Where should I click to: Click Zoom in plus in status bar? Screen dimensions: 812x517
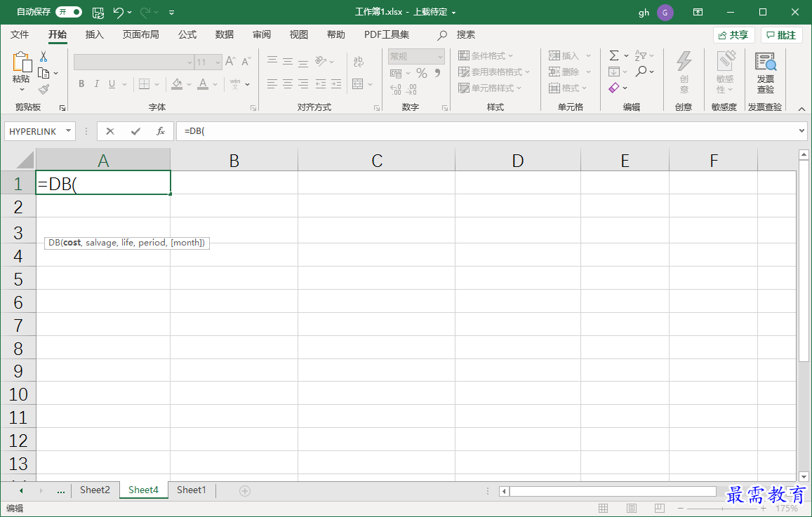click(x=763, y=508)
